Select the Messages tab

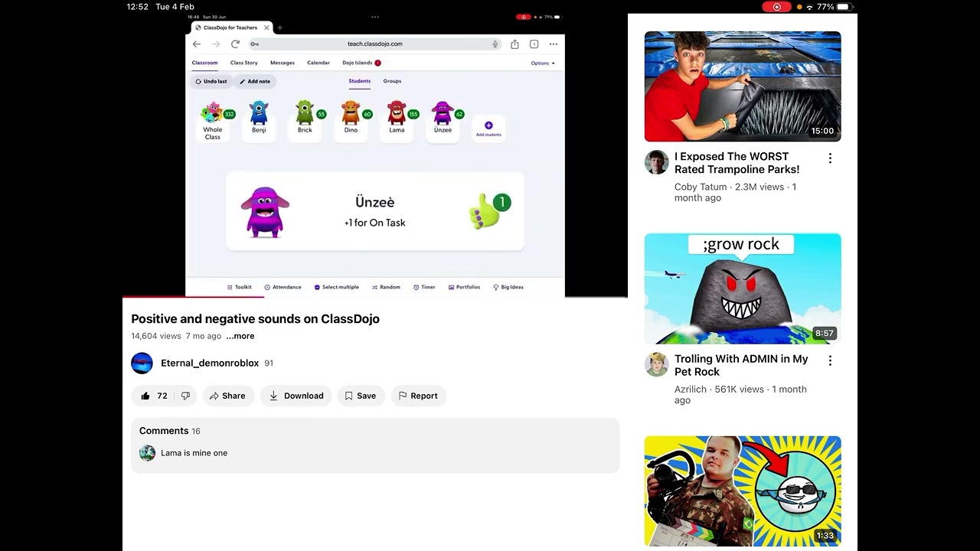point(283,63)
